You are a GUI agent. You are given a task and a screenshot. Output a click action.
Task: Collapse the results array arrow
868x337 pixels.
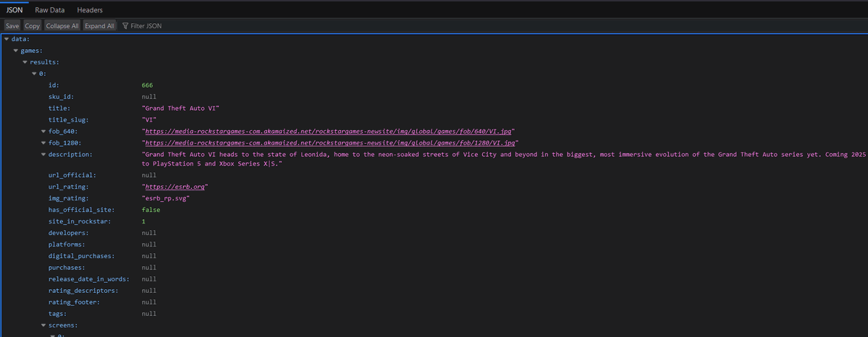pos(25,62)
